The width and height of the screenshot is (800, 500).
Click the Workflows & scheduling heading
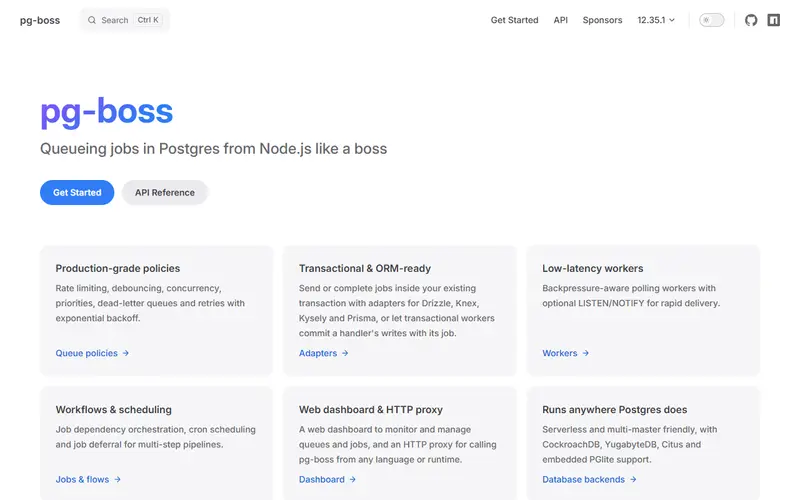[114, 410]
